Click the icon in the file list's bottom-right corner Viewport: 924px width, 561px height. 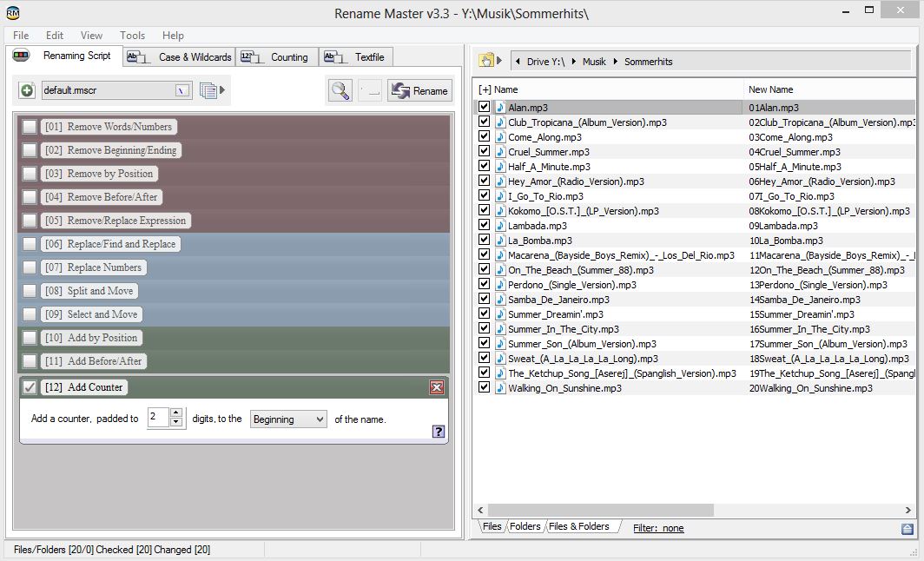907,528
